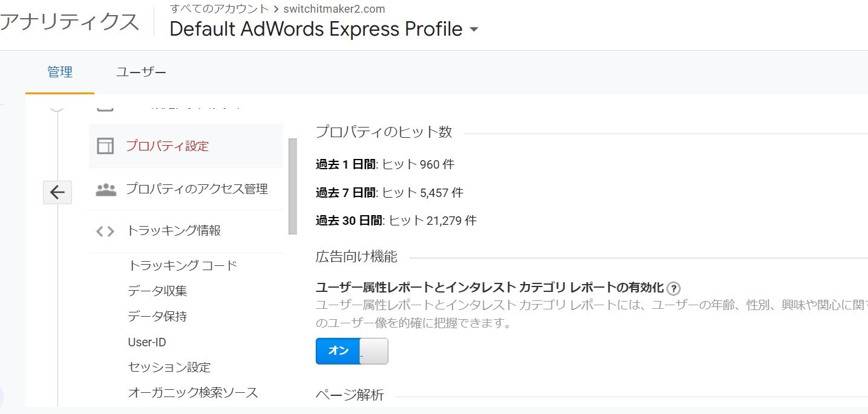Switch to the ユーザー tab
The height and width of the screenshot is (414, 868).
click(141, 73)
